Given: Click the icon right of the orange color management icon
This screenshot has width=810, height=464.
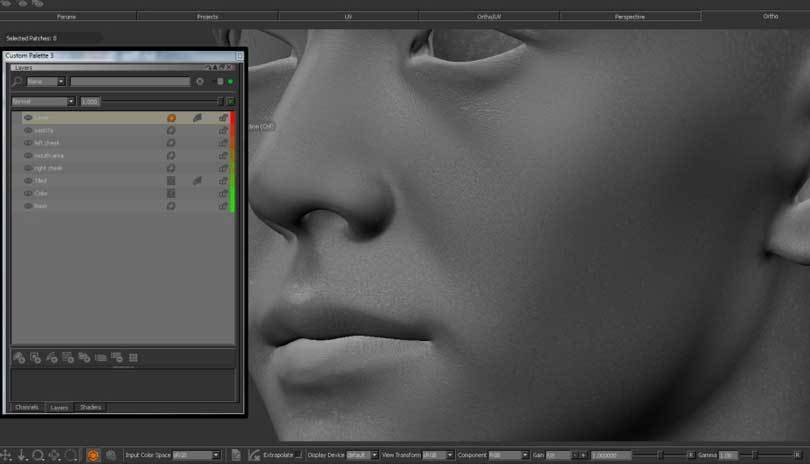Looking at the screenshot, I should [111, 455].
